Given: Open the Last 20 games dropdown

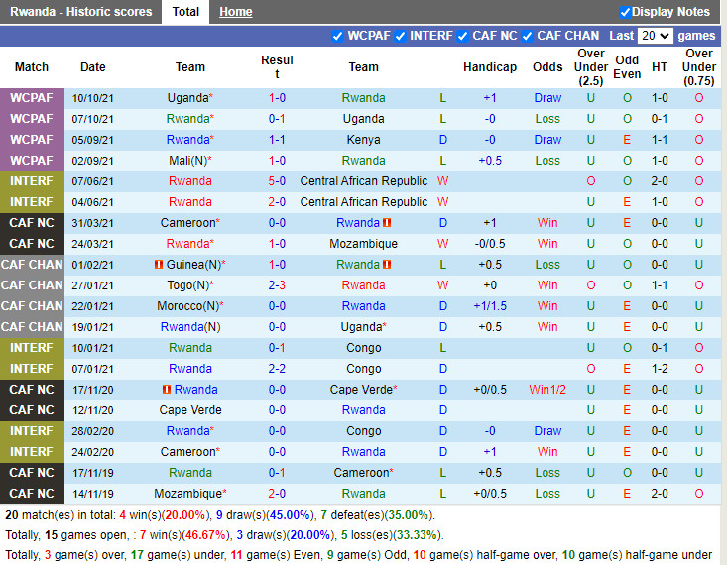Looking at the screenshot, I should [656, 36].
